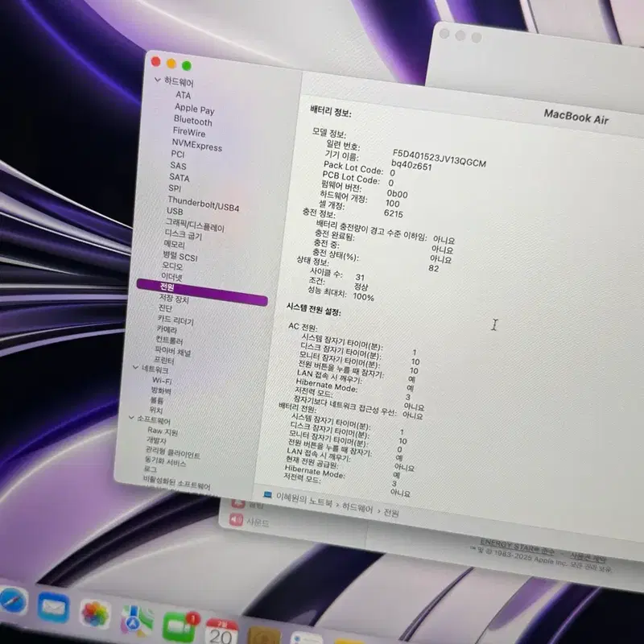Viewport: 644px width, 644px height.
Task: Select SATA in the sidebar
Action: (179, 177)
